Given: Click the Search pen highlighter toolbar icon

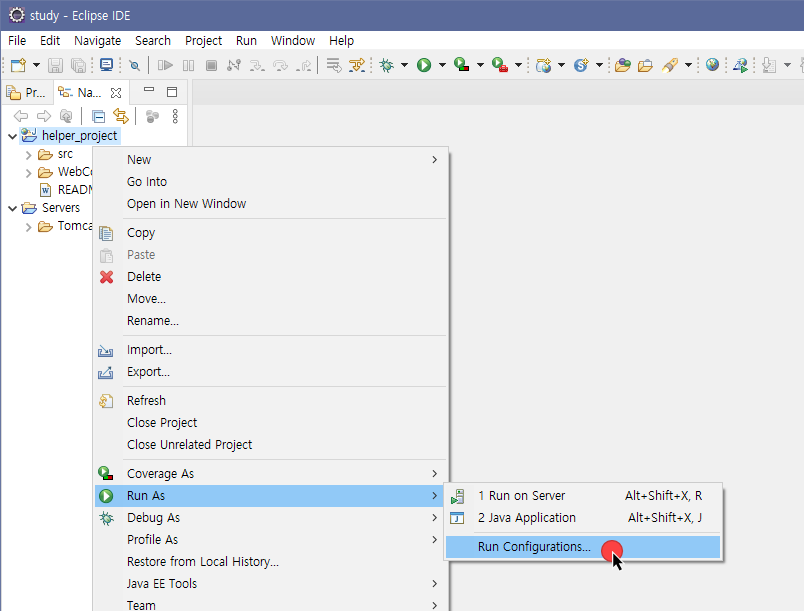Looking at the screenshot, I should click(670, 65).
